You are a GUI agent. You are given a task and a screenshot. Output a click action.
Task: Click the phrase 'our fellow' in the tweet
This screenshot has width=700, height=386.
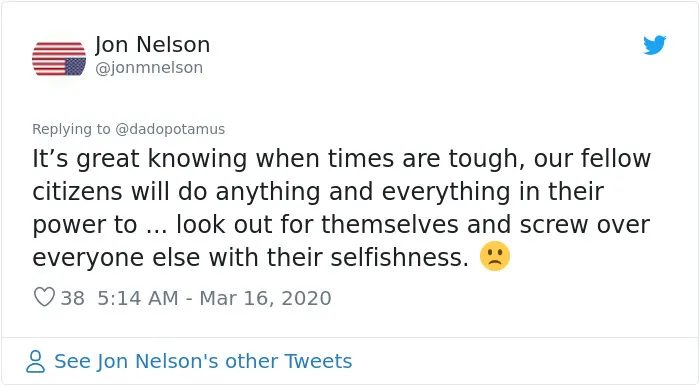592,158
